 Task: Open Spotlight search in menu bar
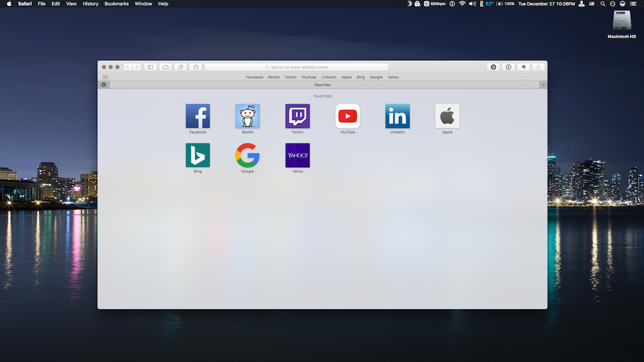602,4
